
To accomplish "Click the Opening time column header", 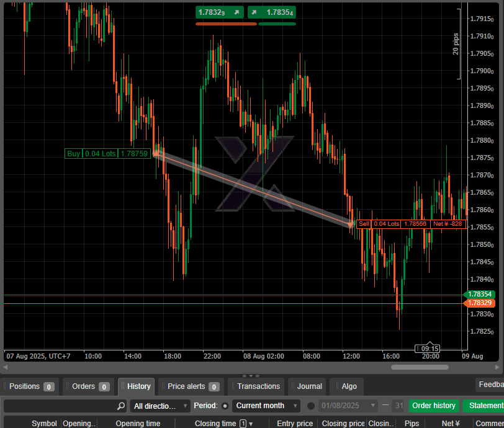I will tap(138, 424).
